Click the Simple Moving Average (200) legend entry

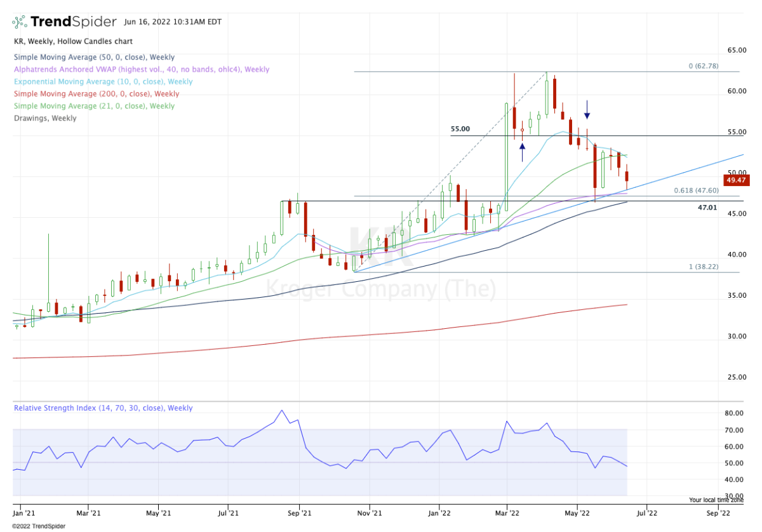point(96,94)
